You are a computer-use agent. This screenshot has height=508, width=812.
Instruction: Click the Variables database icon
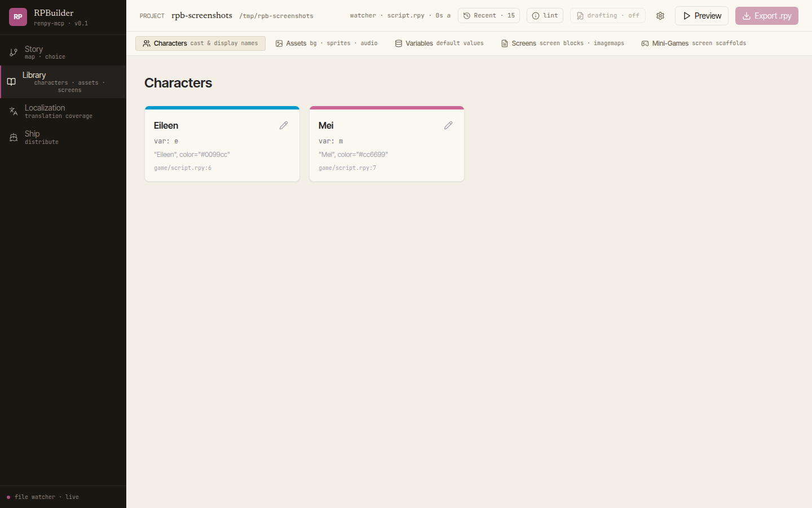[x=399, y=43]
